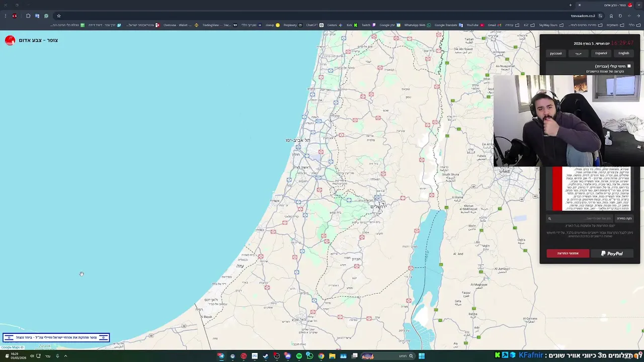The height and width of the screenshot is (362, 644).
Task: Toggle the Hebrew voice announcement checkbox
Action: (629, 66)
